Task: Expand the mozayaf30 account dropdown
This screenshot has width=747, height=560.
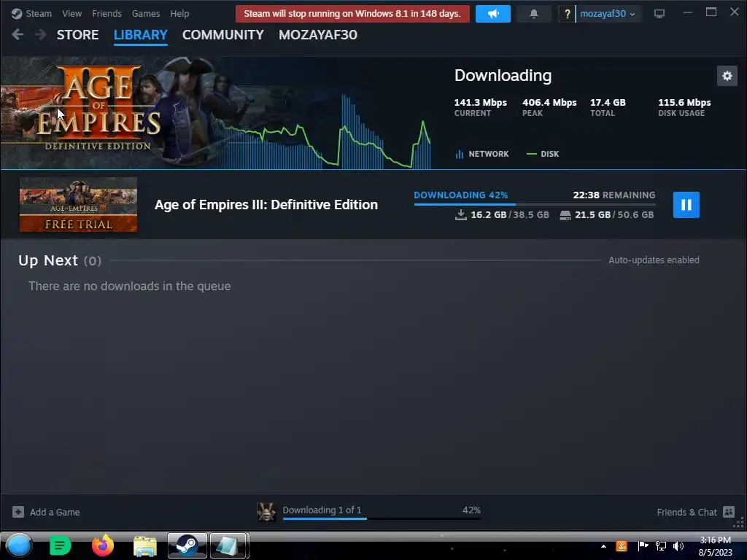Action: point(607,14)
